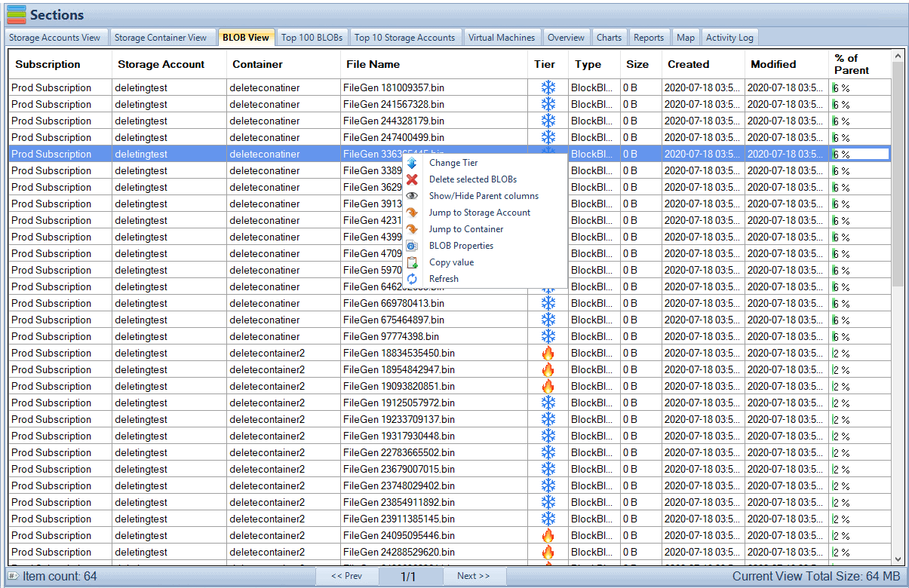Click the BLOB Properties icon

[413, 246]
